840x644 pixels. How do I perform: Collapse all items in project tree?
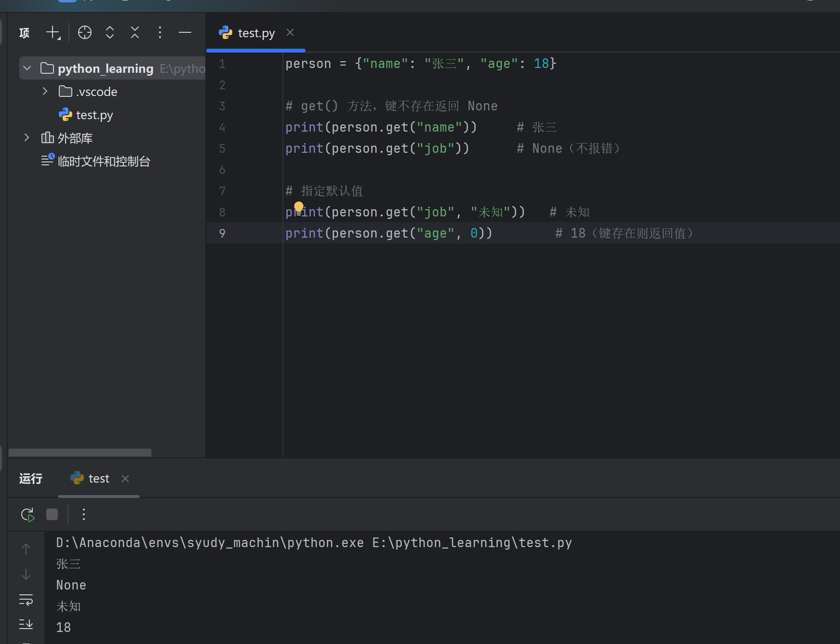135,33
